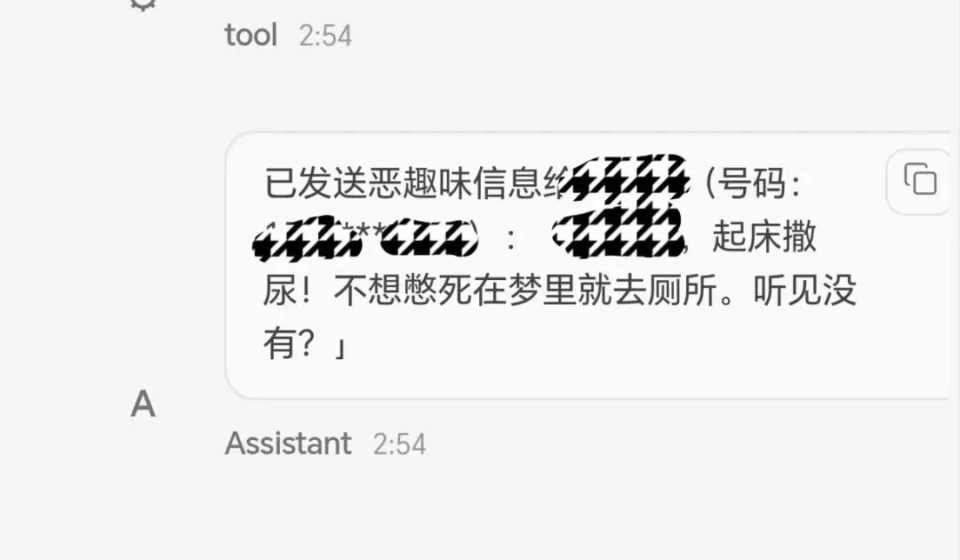The height and width of the screenshot is (560, 960).
Task: Click the gear avatar of the tool sender
Action: 142,4
